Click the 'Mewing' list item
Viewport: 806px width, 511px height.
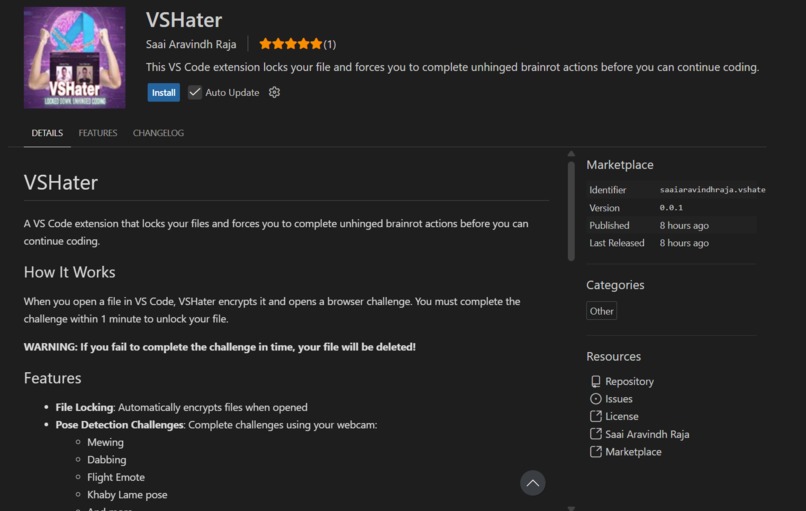pos(105,442)
